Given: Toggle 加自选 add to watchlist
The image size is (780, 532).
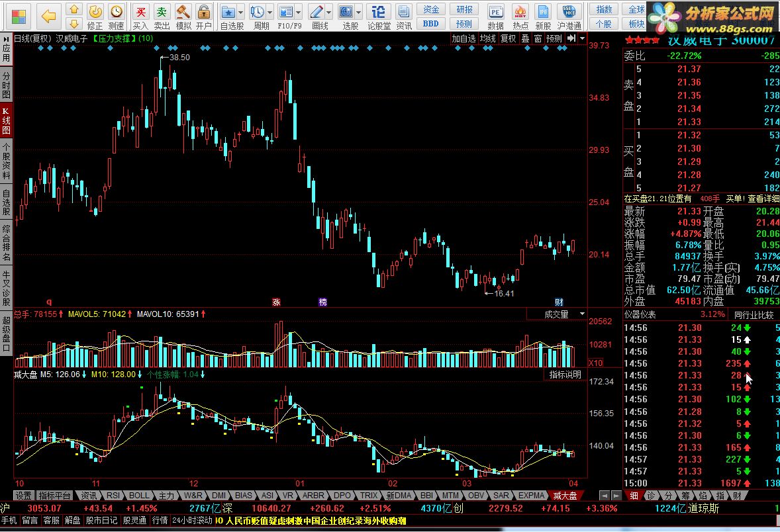Looking at the screenshot, I should (463, 39).
